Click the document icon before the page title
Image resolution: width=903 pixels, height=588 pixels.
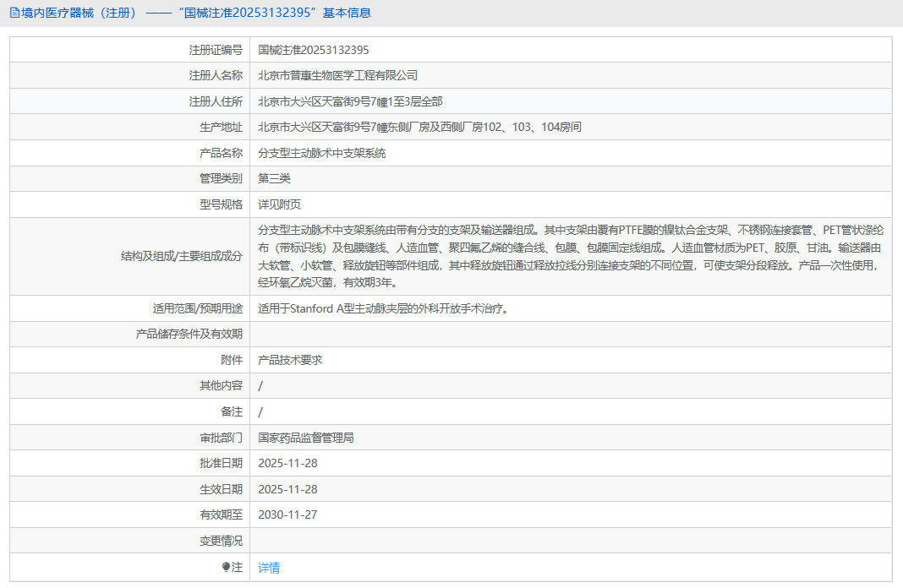pyautogui.click(x=14, y=13)
